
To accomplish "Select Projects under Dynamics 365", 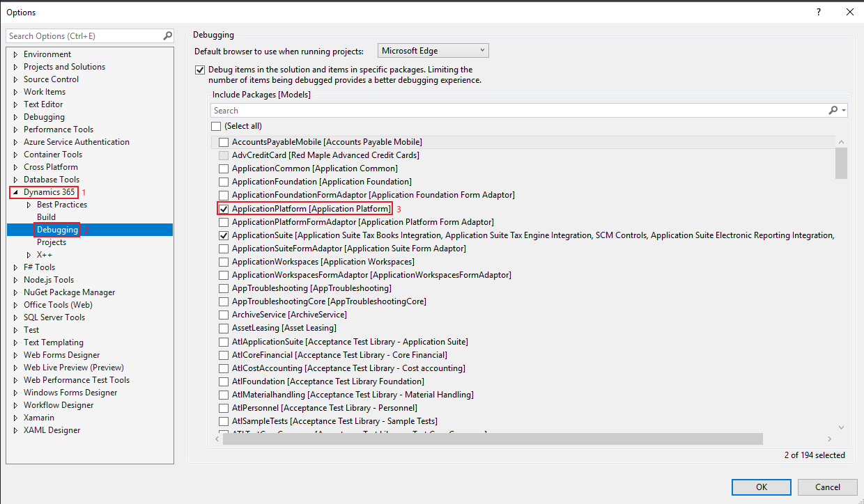I will click(x=52, y=242).
